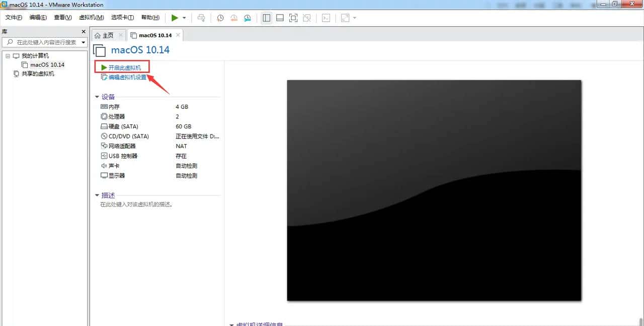Screen dimensions: 644x326
Task: Switch to the 主页 tab
Action: click(107, 35)
